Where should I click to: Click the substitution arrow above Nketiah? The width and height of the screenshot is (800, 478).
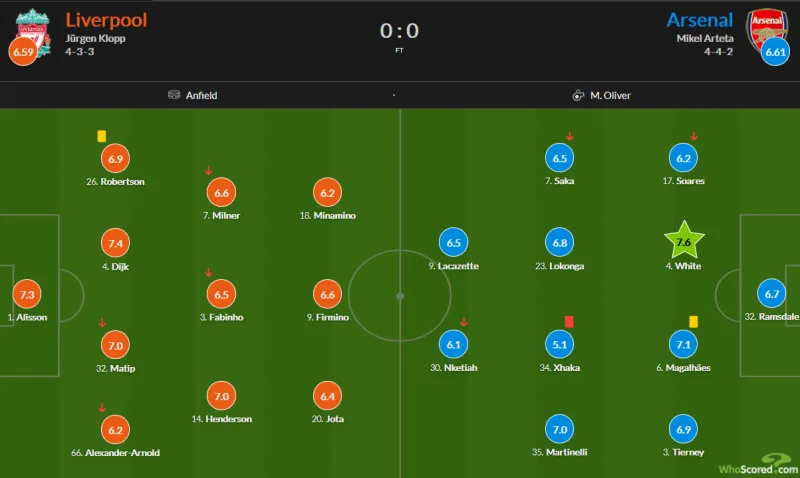(x=463, y=322)
